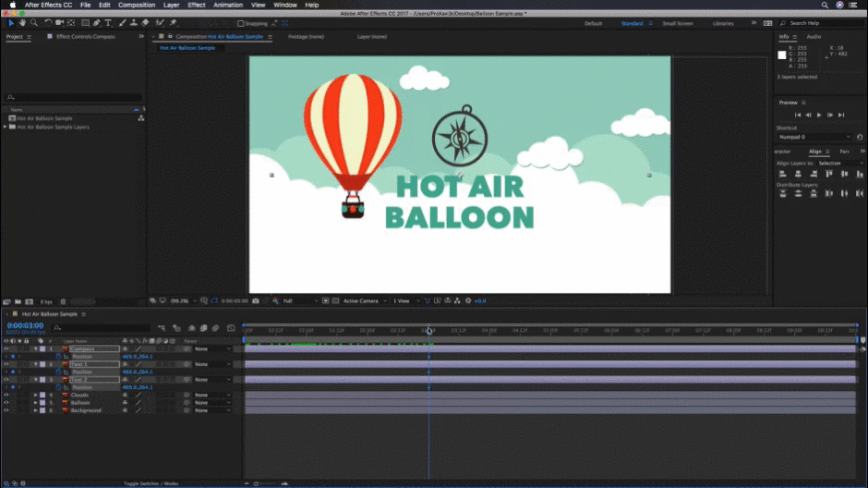Viewport: 868px width, 488px height.
Task: Open Compass parent None dropdown
Action: pos(212,349)
